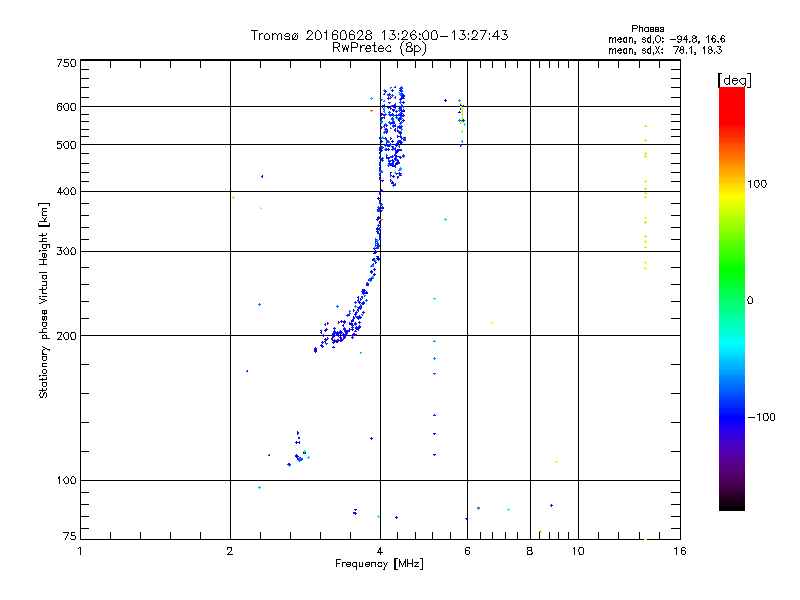The image size is (800, 600).
Task: Click the dense blue echo cluster above 4 MHz
Action: coord(393,135)
